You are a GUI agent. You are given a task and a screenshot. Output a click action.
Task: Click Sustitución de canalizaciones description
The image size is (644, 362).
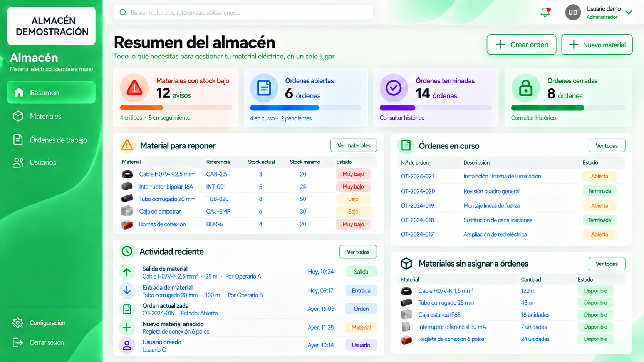pyautogui.click(x=498, y=220)
